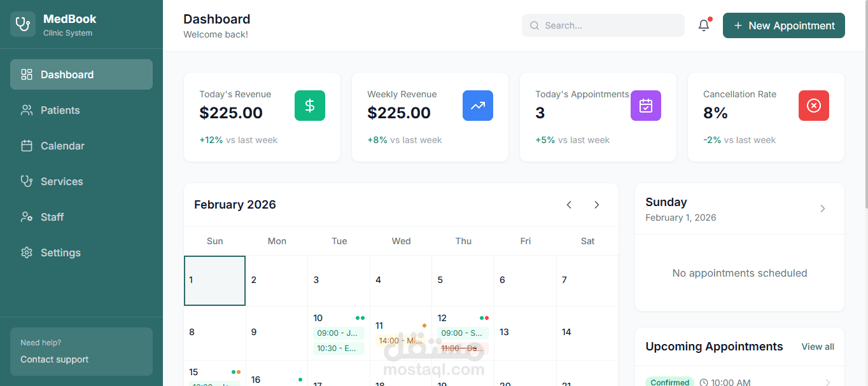The height and width of the screenshot is (386, 868).
Task: Select February 6 in the calendar
Action: tap(526, 280)
